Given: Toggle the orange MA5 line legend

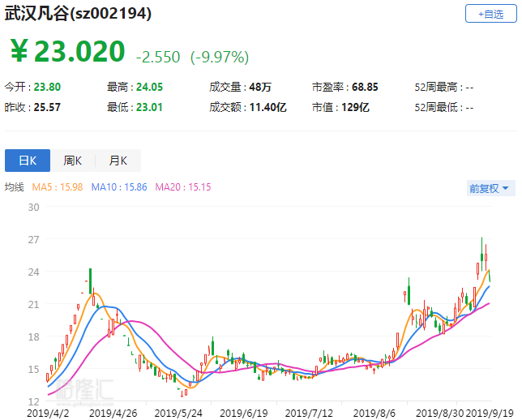Looking at the screenshot, I should [x=58, y=187].
